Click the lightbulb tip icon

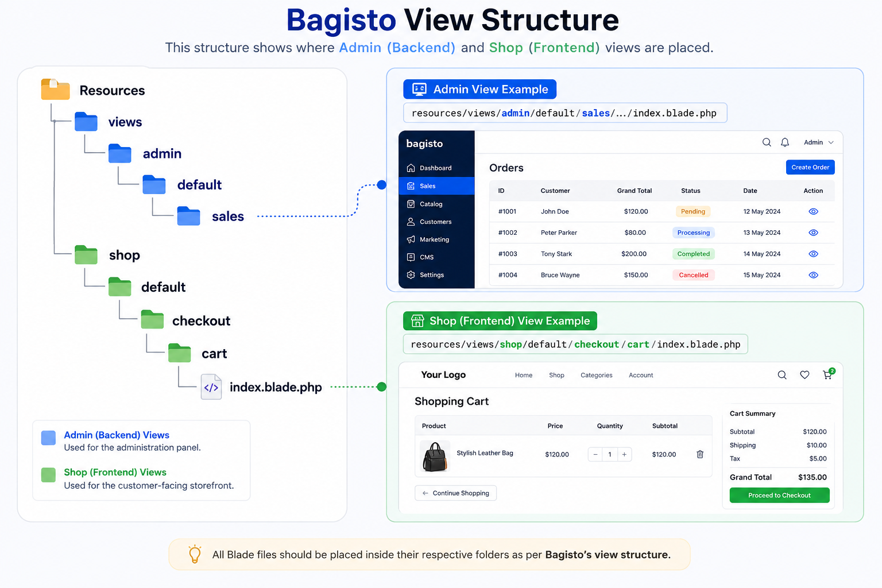tap(195, 554)
